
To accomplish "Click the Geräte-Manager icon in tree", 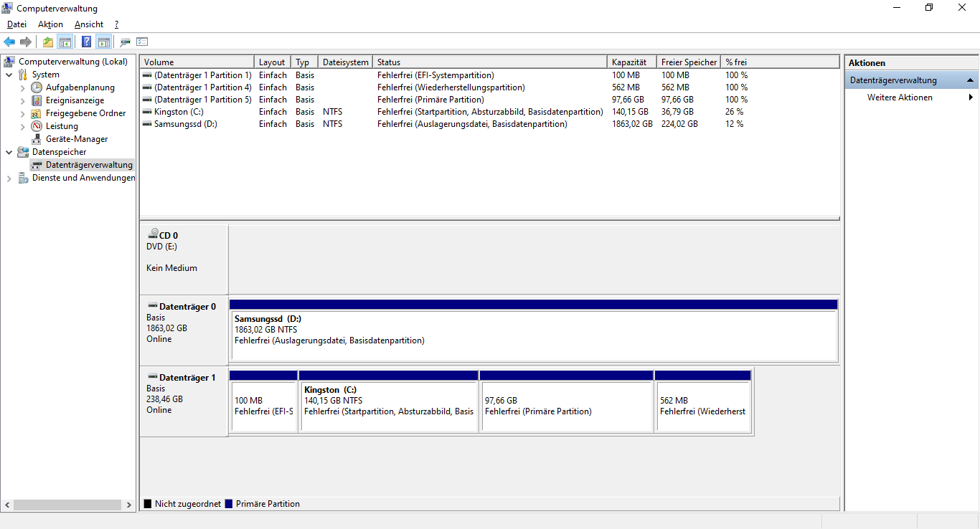I will pyautogui.click(x=37, y=139).
